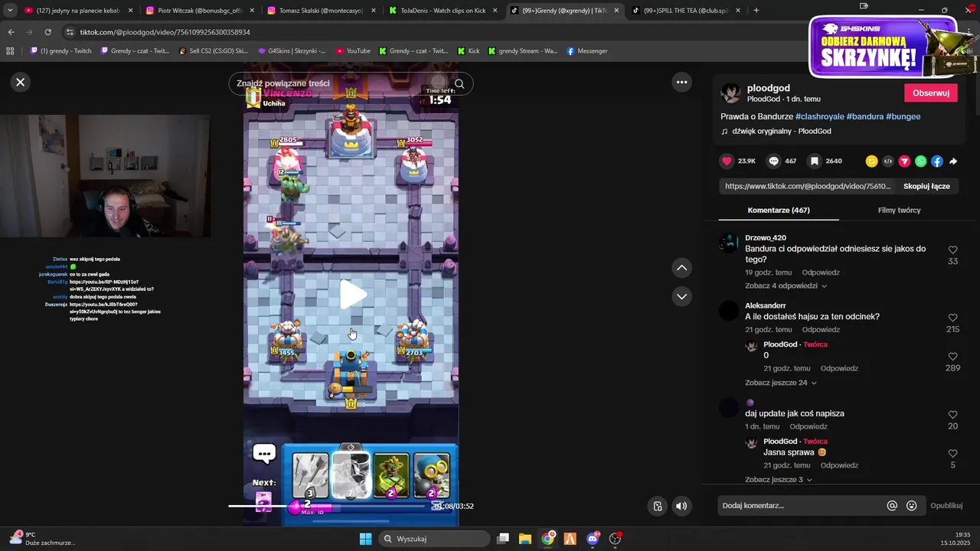Image resolution: width=980 pixels, height=551 pixels.
Task: Click the #bandura hashtag
Action: [865, 116]
